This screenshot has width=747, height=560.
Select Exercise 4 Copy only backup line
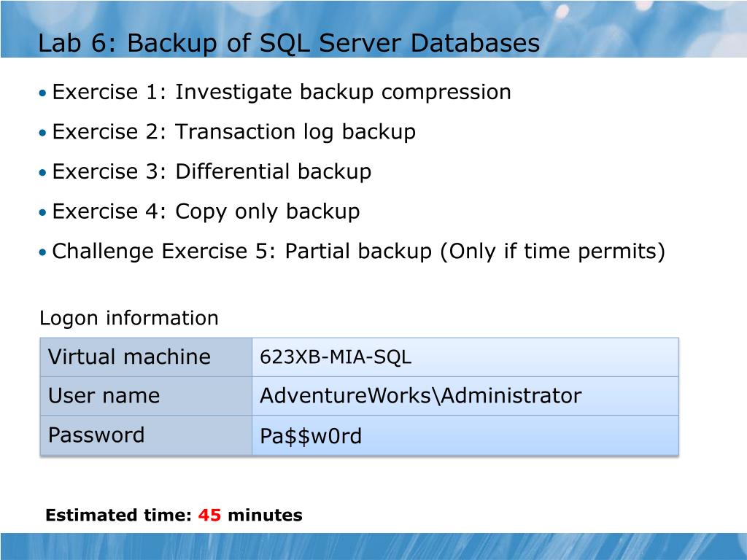206,211
